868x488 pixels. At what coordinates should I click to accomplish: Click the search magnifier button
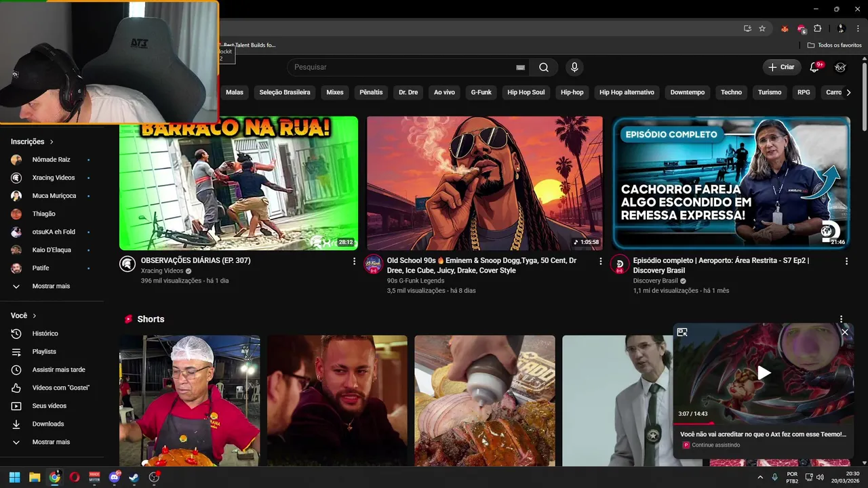point(544,67)
